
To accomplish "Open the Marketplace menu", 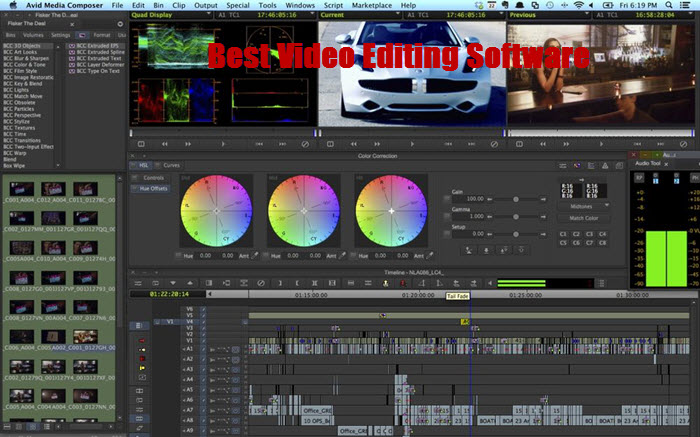I will pos(372,5).
